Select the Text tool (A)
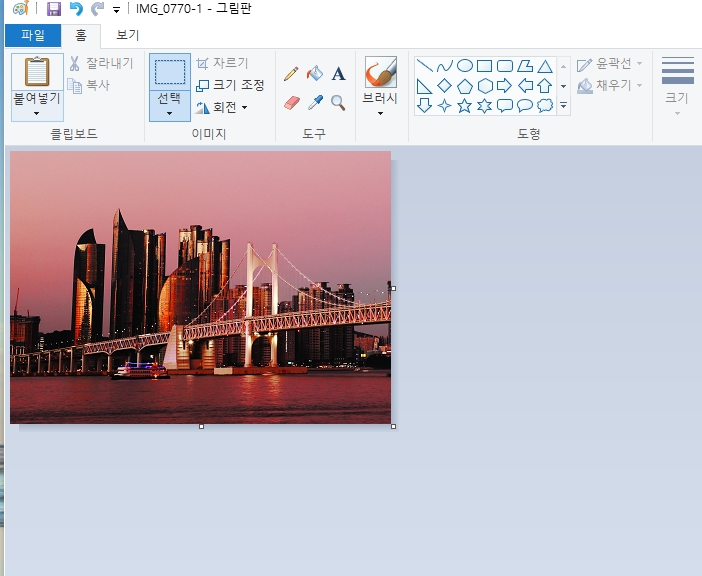Image resolution: width=702 pixels, height=576 pixels. pyautogui.click(x=338, y=74)
